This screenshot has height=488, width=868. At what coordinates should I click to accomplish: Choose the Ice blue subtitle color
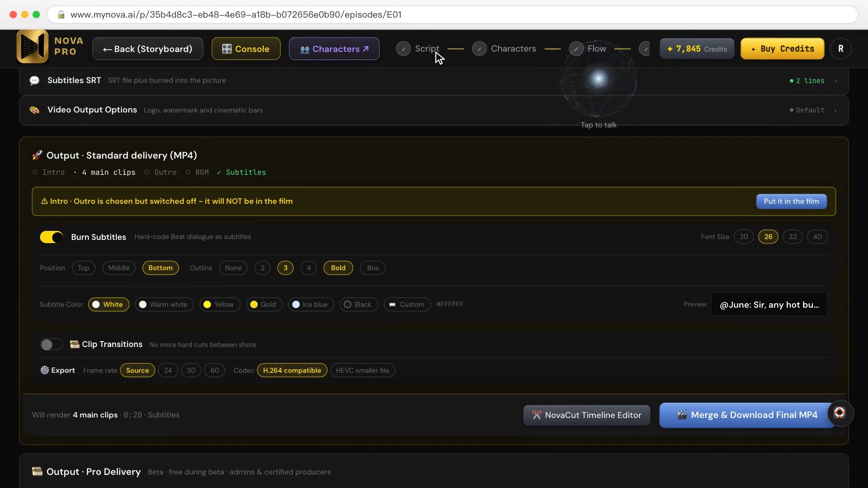311,305
